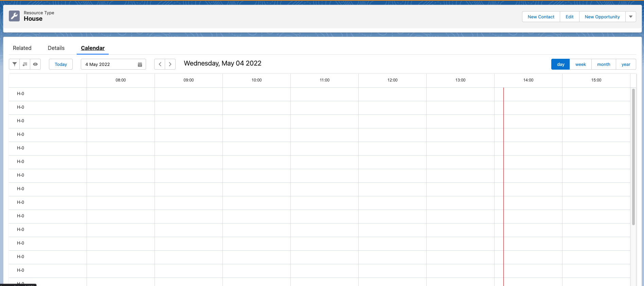
Task: Switch calendar to month view
Action: [604, 64]
